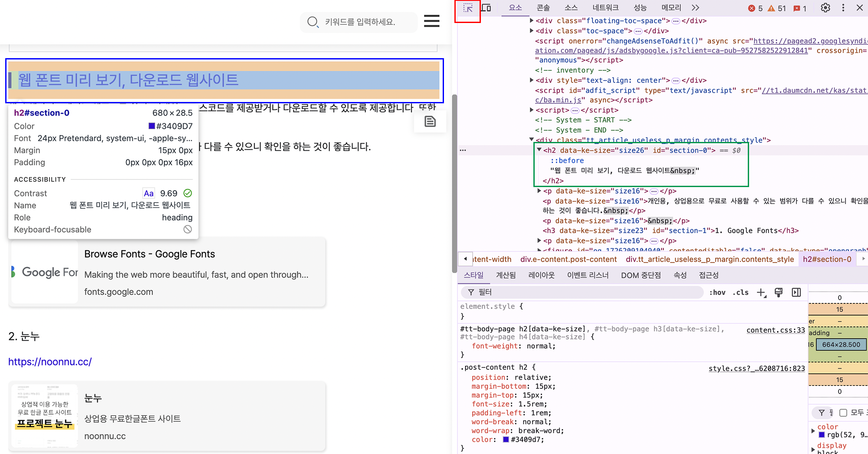Check the 모두 checkbox in computed pane
Image resolution: width=868 pixels, height=454 pixels.
[x=843, y=413]
